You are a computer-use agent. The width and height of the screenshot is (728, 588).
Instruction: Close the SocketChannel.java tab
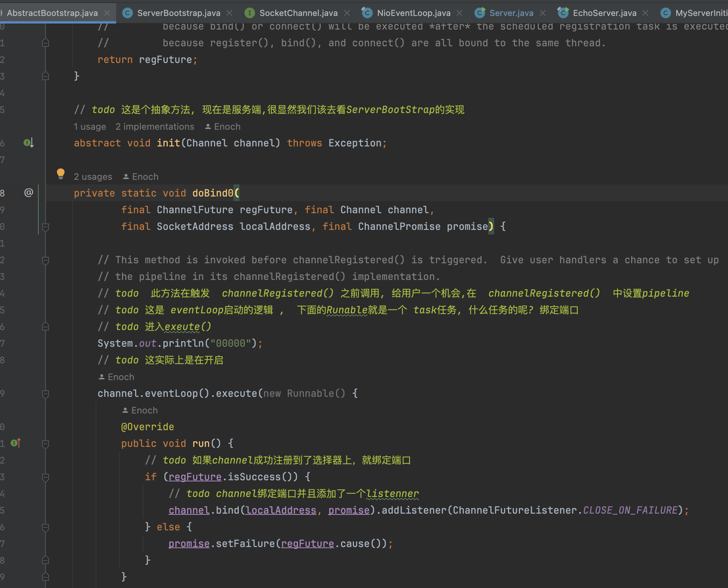[x=347, y=13]
